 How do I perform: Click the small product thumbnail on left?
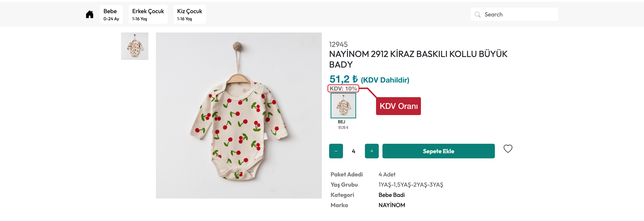[135, 46]
